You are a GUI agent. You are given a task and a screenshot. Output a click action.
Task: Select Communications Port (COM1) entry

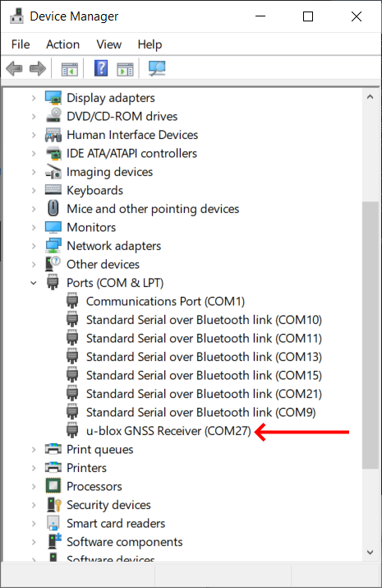coord(165,302)
